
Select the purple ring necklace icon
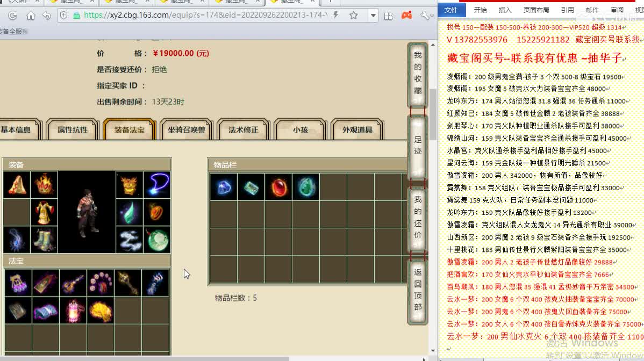(x=157, y=185)
